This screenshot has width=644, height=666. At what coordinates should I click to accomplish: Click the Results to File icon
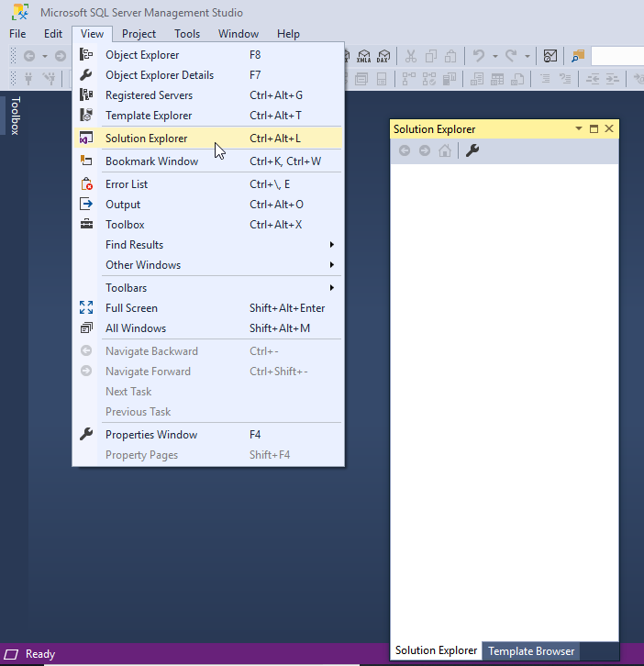(x=517, y=79)
